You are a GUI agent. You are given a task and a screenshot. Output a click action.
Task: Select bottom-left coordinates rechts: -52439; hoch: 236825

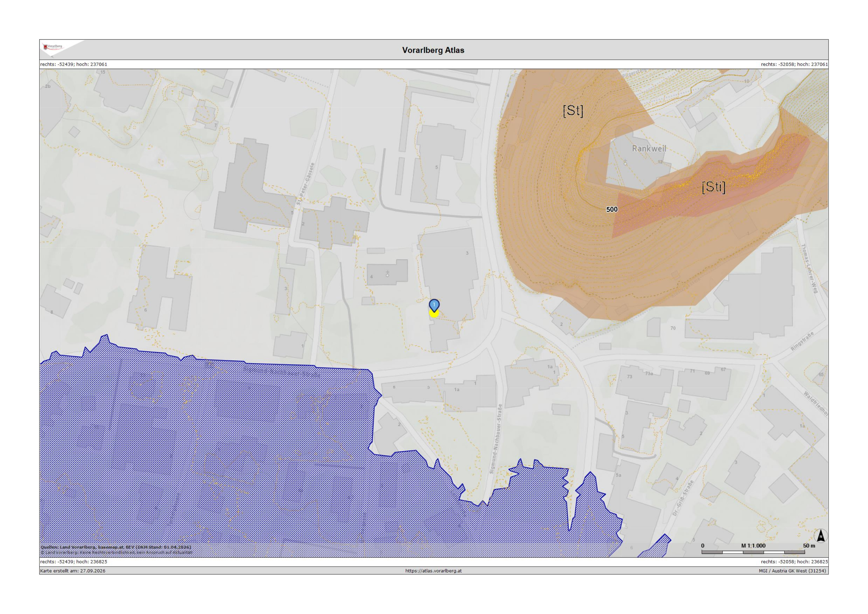[74, 562]
